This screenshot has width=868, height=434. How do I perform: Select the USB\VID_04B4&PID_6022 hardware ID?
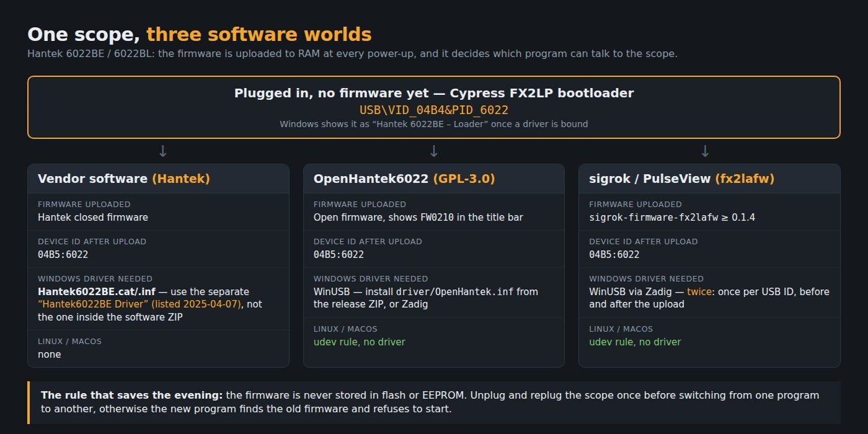[x=434, y=110]
